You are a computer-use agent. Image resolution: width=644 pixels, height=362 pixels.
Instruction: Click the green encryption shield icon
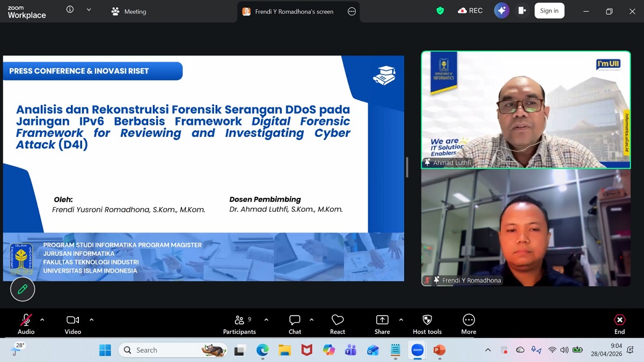coord(440,11)
